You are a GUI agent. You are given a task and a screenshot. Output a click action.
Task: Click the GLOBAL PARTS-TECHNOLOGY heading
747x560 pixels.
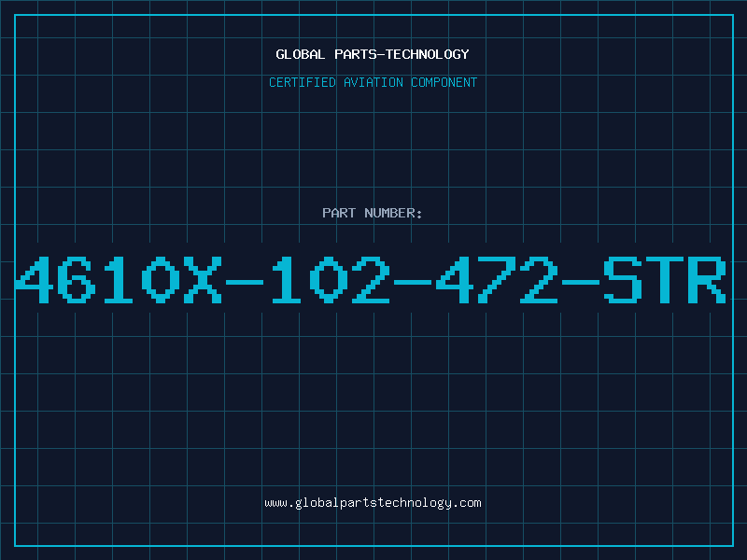click(x=373, y=54)
